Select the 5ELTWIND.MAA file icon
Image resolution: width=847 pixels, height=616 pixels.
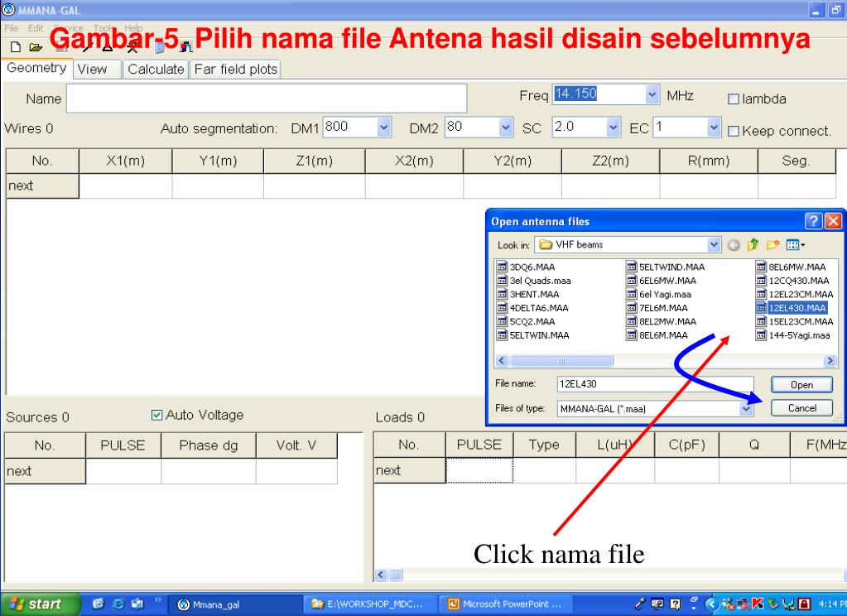pyautogui.click(x=632, y=267)
